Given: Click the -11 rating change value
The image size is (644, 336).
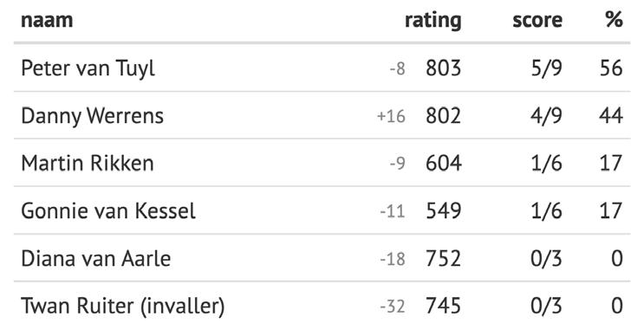Looking at the screenshot, I should click(x=393, y=211).
